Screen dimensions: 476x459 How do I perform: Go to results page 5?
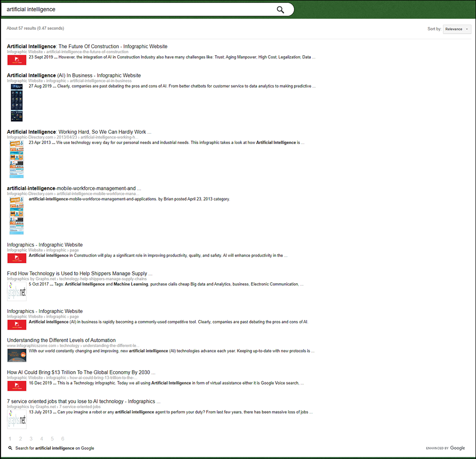point(52,438)
